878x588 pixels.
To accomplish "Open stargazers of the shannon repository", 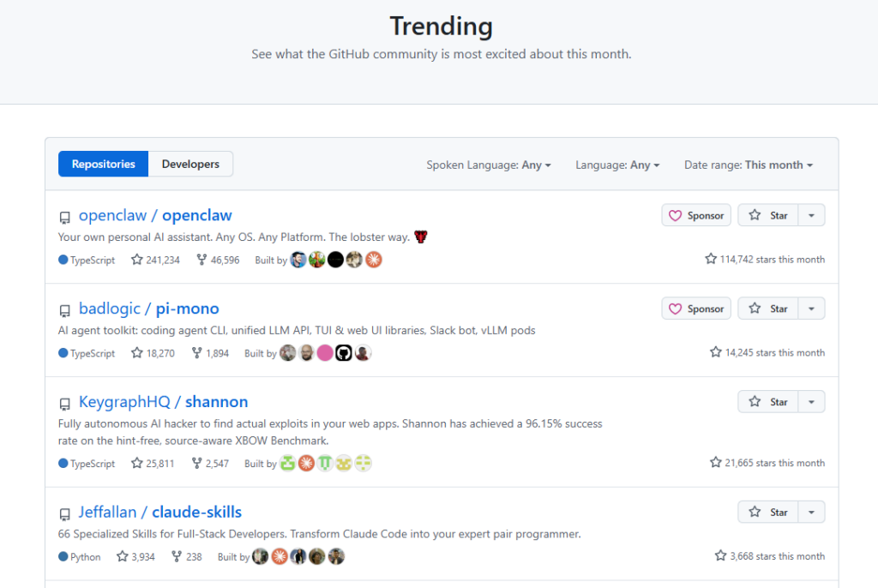I will click(x=153, y=464).
